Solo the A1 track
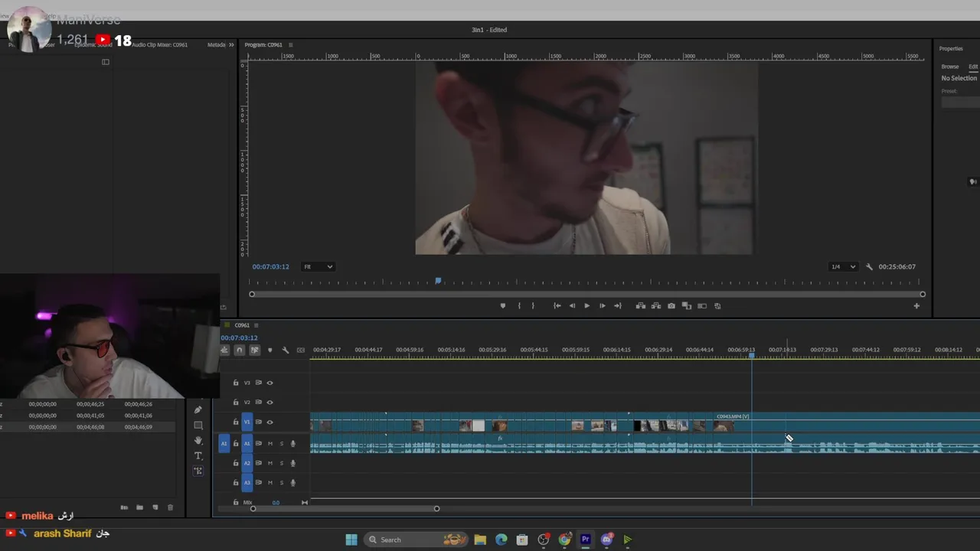This screenshot has width=980, height=551. click(281, 444)
